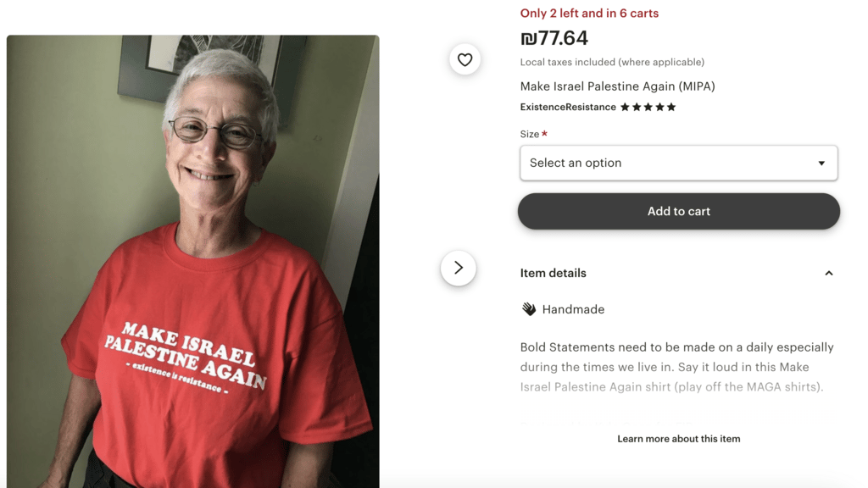Click the Handmade label text
This screenshot has height=488, width=868.
(573, 309)
